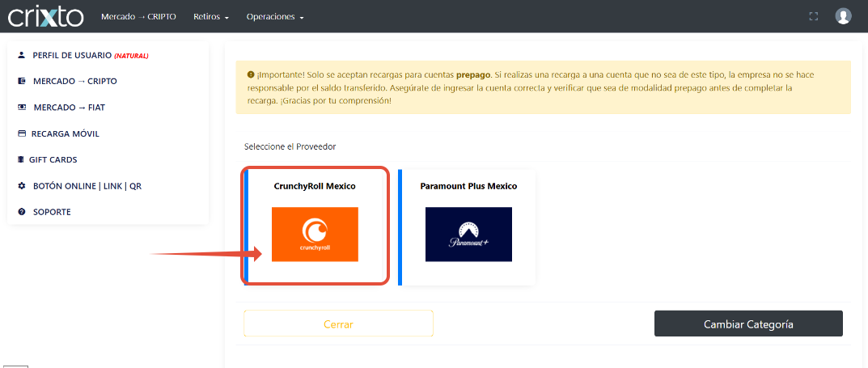Viewport: 868px width, 368px height.
Task: Click the CrunchyRoll Mexico provider title
Action: [x=315, y=187]
